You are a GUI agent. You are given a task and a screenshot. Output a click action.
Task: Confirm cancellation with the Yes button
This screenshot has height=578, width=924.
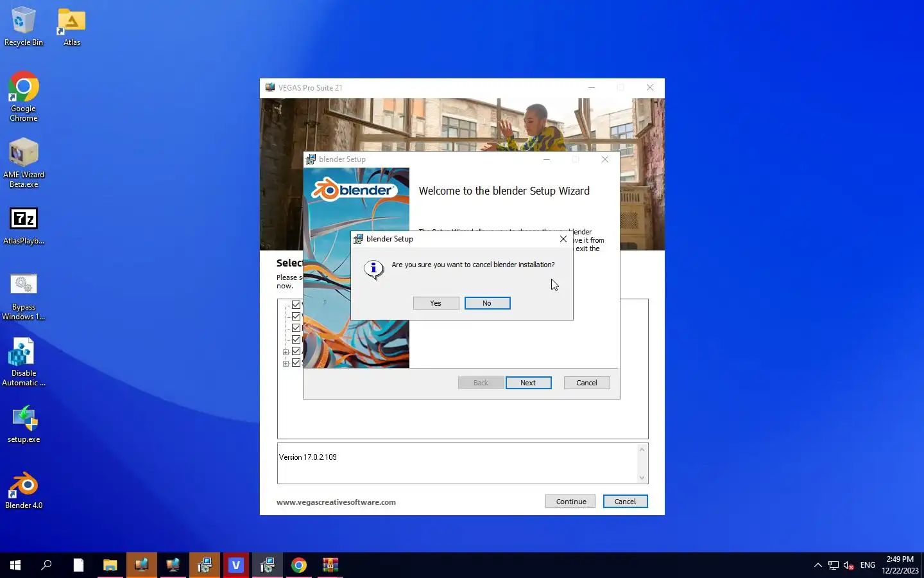point(436,303)
